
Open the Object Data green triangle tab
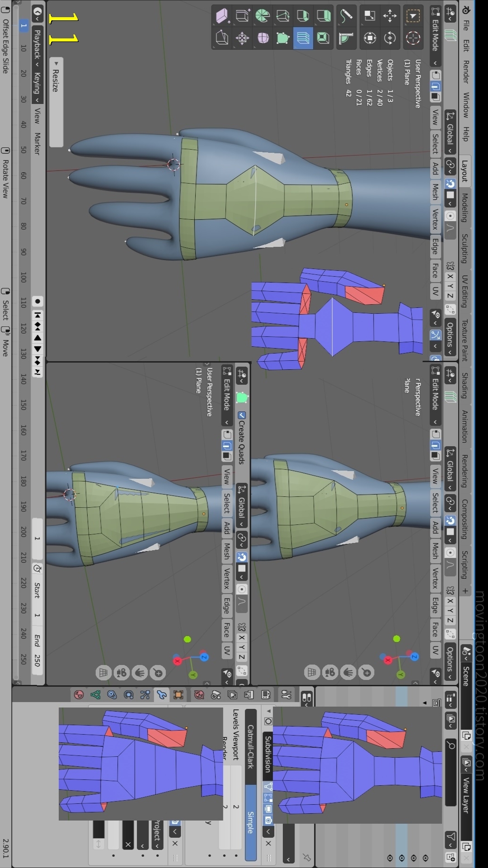pyautogui.click(x=95, y=694)
